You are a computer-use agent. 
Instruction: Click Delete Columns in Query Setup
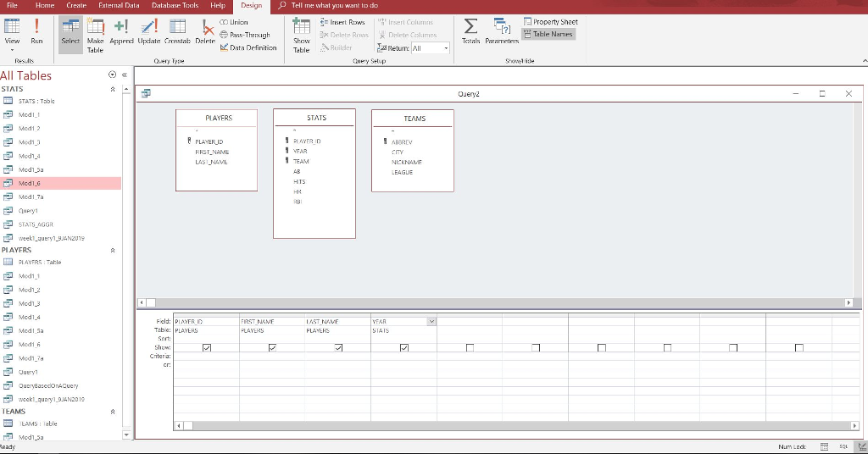[x=407, y=35]
